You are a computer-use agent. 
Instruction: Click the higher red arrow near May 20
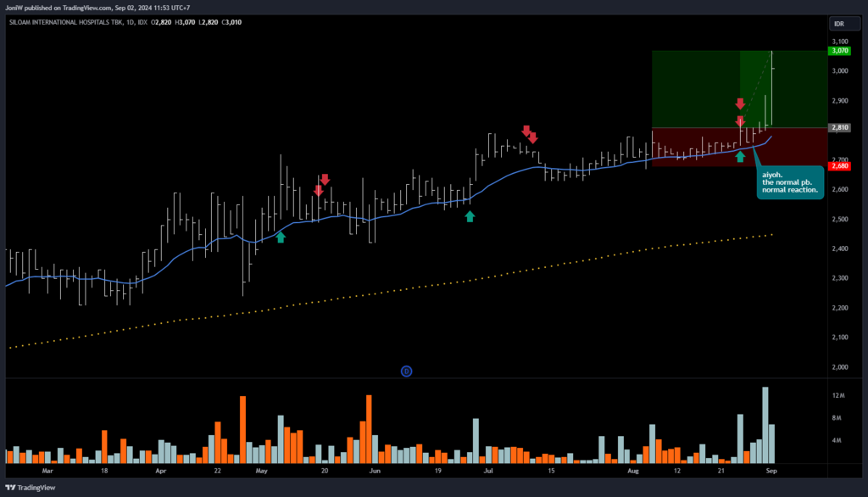(x=325, y=179)
